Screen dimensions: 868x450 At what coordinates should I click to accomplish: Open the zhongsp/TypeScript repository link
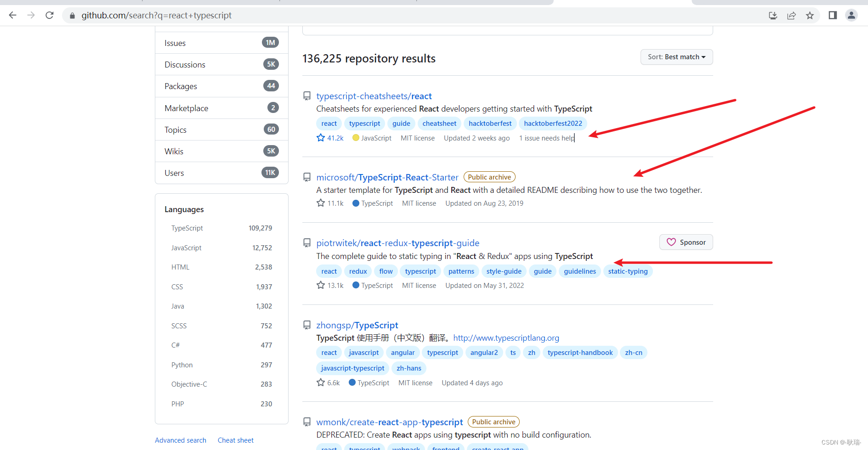[357, 325]
